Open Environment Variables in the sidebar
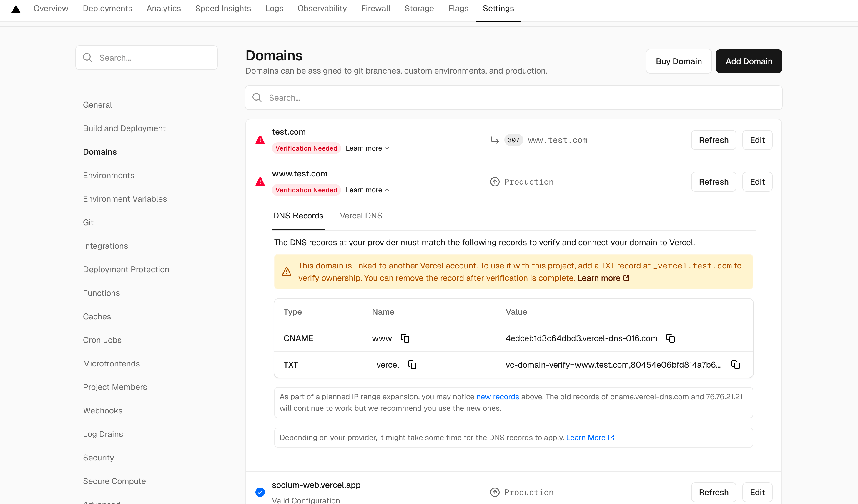This screenshot has width=858, height=504. pos(125,199)
